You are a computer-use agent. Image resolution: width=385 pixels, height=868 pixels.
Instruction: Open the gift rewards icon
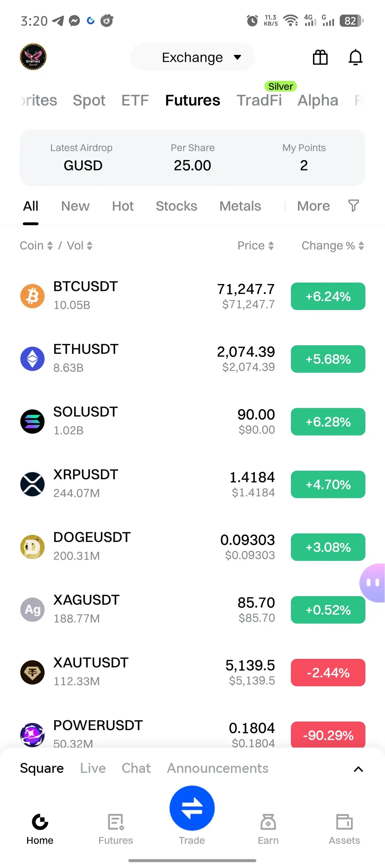320,57
